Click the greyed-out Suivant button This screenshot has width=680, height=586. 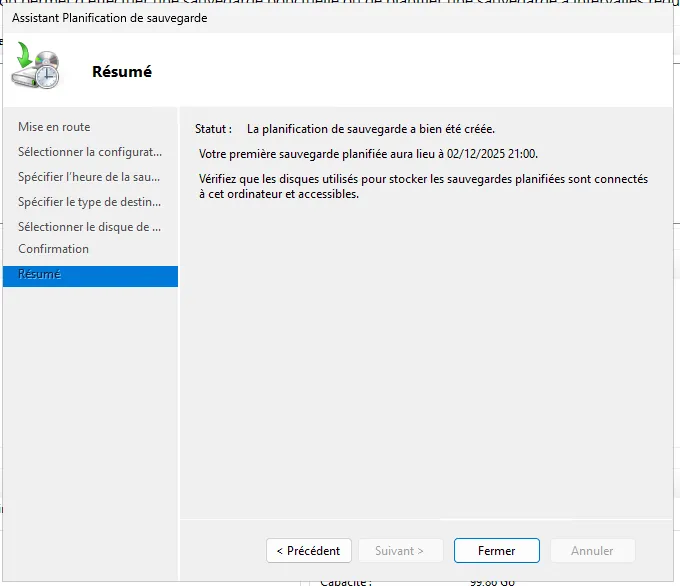(x=399, y=551)
